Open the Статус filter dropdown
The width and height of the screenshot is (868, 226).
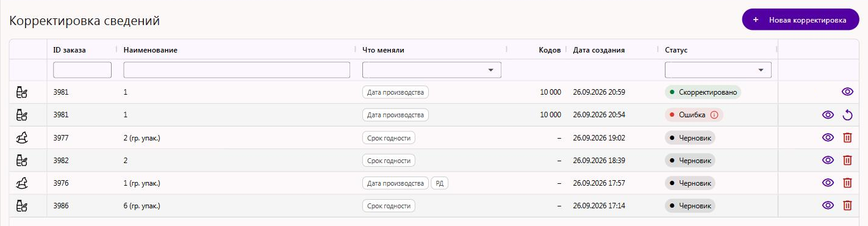click(x=718, y=70)
